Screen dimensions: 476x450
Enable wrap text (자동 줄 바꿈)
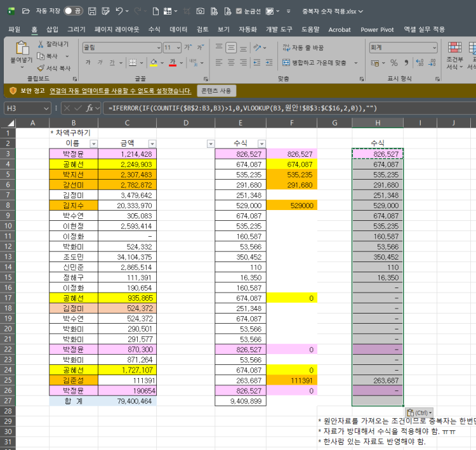(303, 48)
